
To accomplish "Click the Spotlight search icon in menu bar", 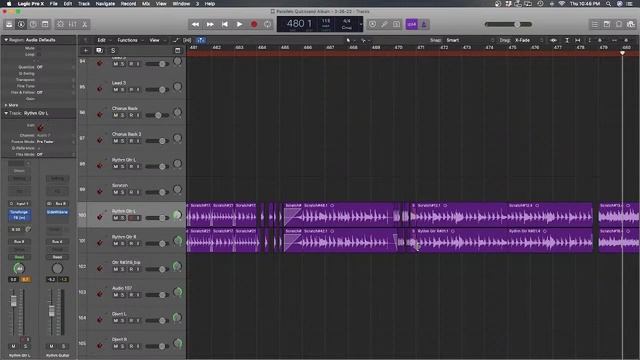I will (x=608, y=4).
